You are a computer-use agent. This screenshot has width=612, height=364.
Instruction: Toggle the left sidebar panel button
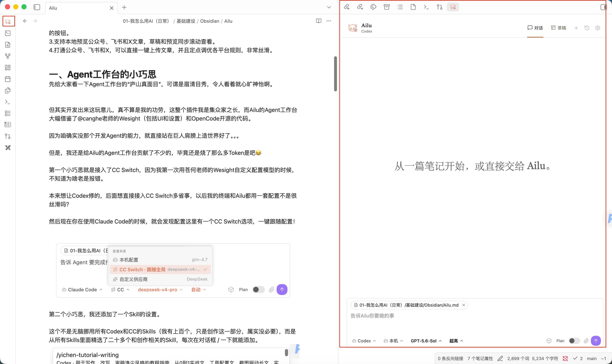click(37, 7)
